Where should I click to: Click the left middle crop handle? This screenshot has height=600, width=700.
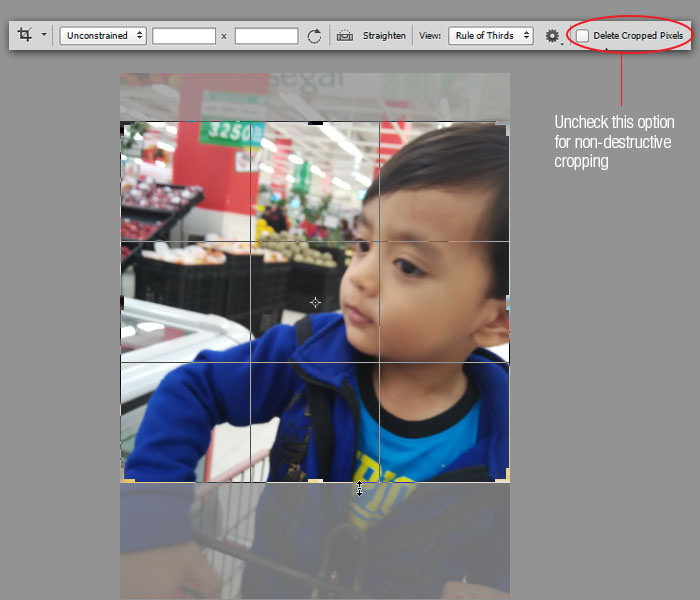coord(122,301)
